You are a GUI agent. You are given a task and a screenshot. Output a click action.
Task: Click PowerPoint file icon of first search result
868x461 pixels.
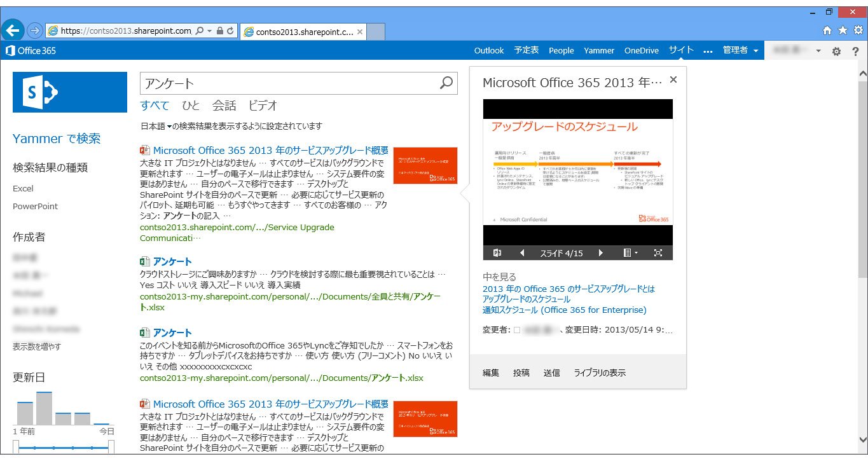click(144, 151)
